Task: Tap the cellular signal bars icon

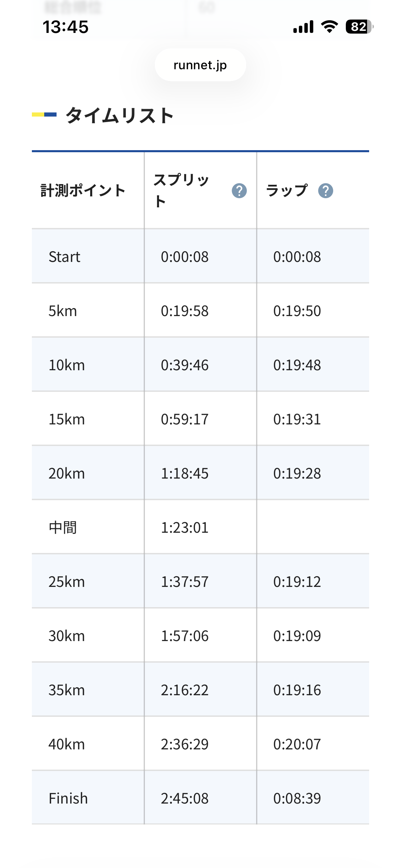Action: point(303,27)
